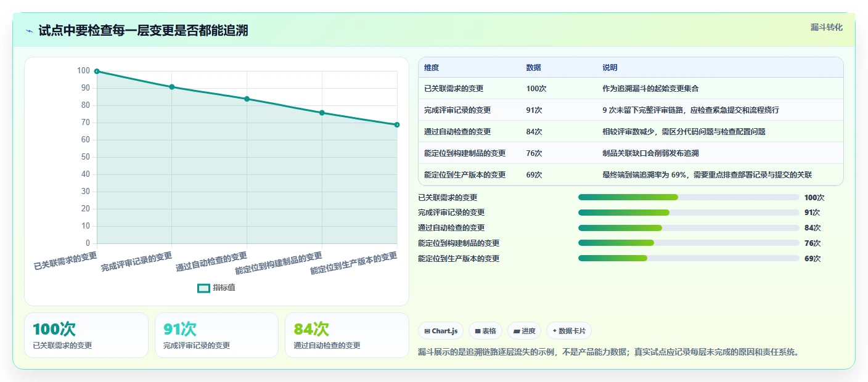Click the note 制品关联缺口会削弱发布追溯
The image size is (868, 382).
650,153
